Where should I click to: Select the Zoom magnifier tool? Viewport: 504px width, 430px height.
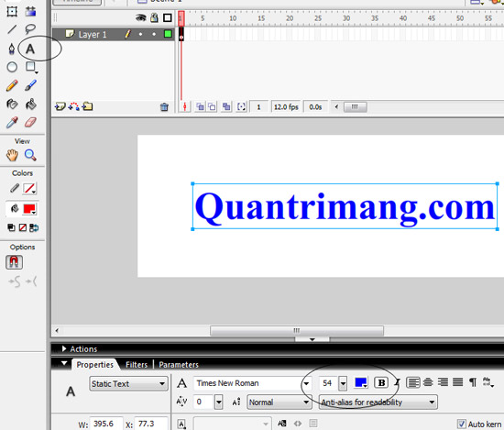pyautogui.click(x=30, y=155)
